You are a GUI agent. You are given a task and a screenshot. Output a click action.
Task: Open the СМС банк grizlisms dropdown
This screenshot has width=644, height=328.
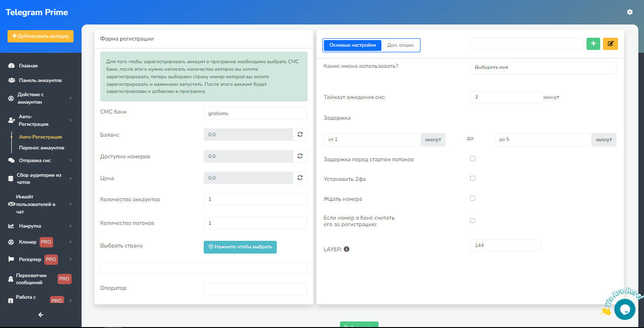tap(255, 113)
